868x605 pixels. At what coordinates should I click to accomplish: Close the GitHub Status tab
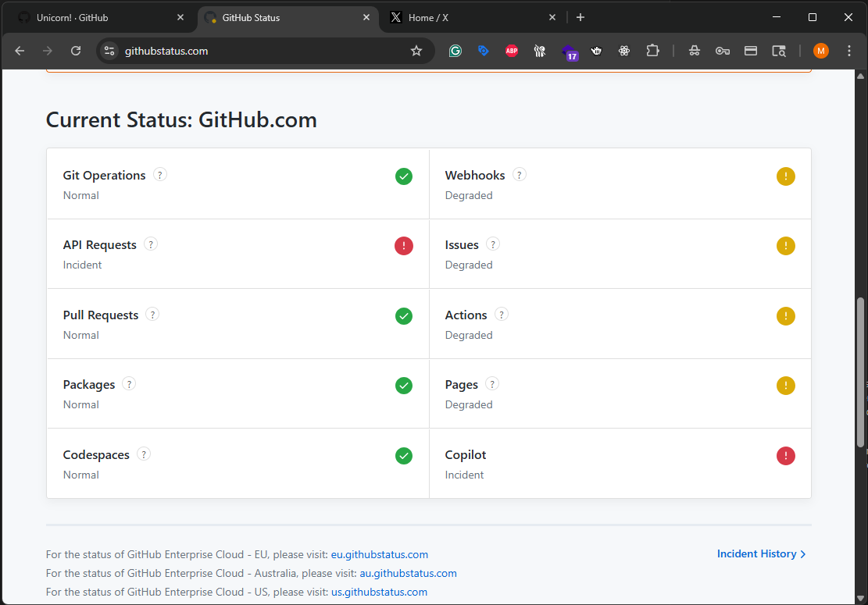366,18
